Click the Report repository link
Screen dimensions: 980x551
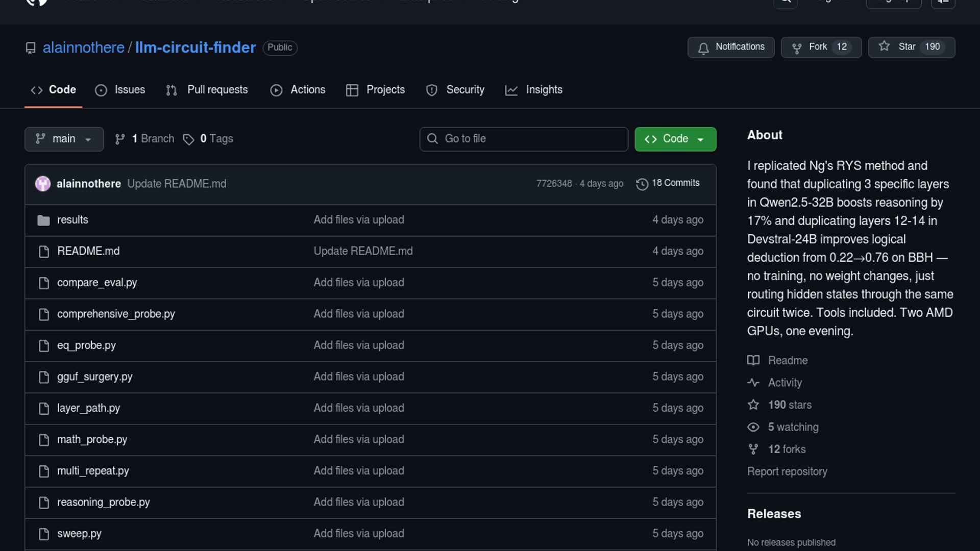click(787, 471)
